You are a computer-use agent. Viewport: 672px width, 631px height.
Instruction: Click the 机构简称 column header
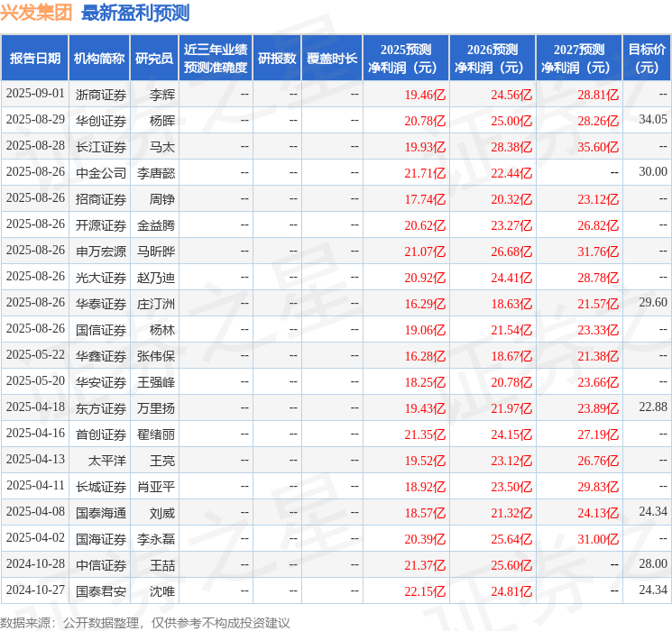point(99,58)
